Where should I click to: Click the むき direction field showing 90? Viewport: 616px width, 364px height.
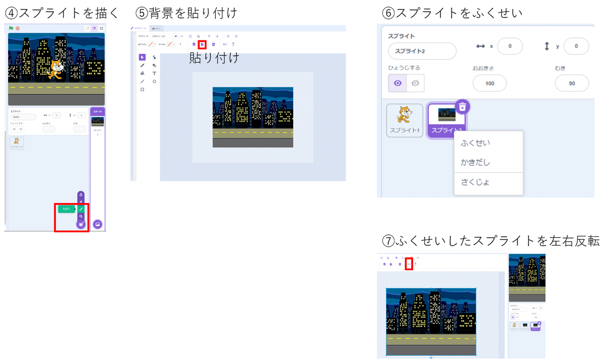coord(572,83)
